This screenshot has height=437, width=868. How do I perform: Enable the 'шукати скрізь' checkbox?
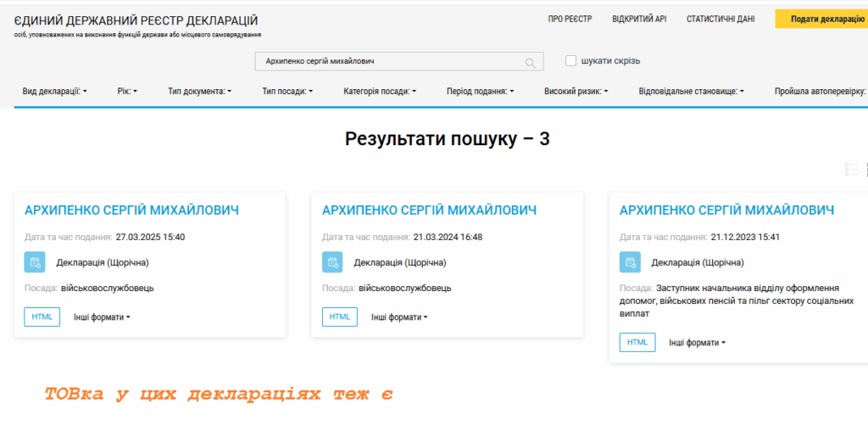[571, 60]
